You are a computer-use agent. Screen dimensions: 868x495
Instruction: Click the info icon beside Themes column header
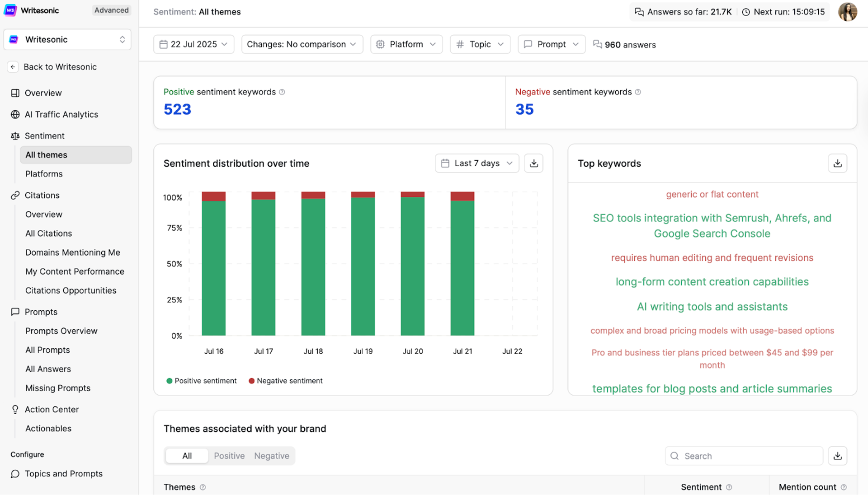[203, 487]
